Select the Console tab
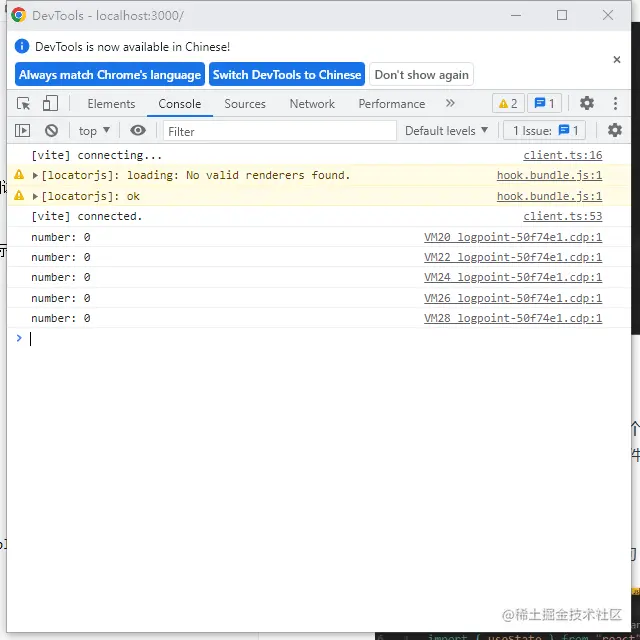Viewport: 640px width, 640px height. tap(180, 104)
